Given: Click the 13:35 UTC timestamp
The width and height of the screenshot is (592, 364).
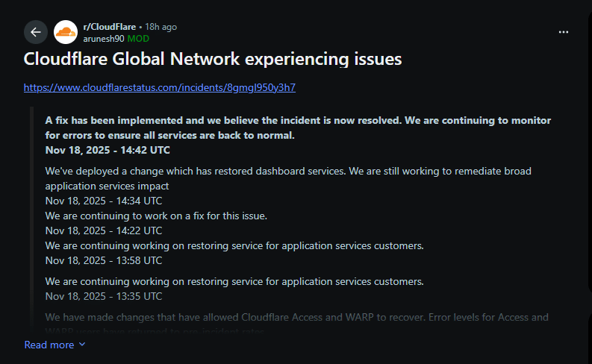Looking at the screenshot, I should (103, 296).
